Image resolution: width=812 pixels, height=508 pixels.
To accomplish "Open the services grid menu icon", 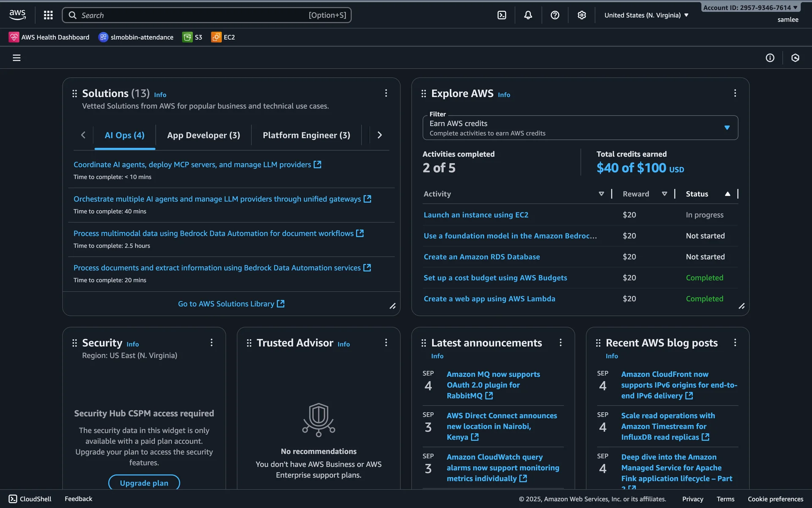I will 48,15.
